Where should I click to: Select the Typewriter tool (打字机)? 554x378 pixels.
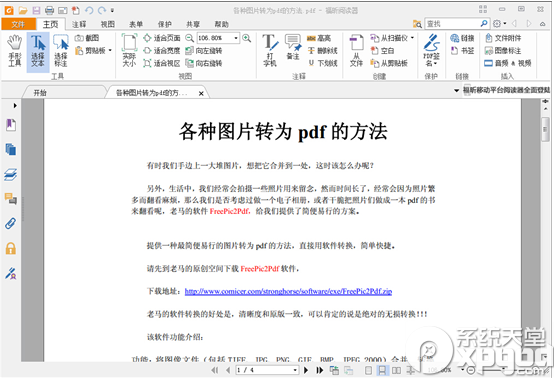tap(270, 52)
